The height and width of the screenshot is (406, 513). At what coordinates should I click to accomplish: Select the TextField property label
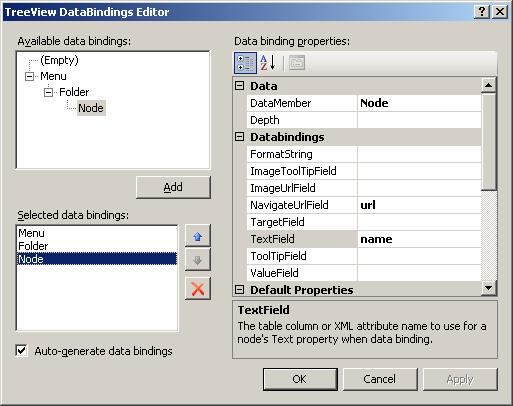(302, 239)
